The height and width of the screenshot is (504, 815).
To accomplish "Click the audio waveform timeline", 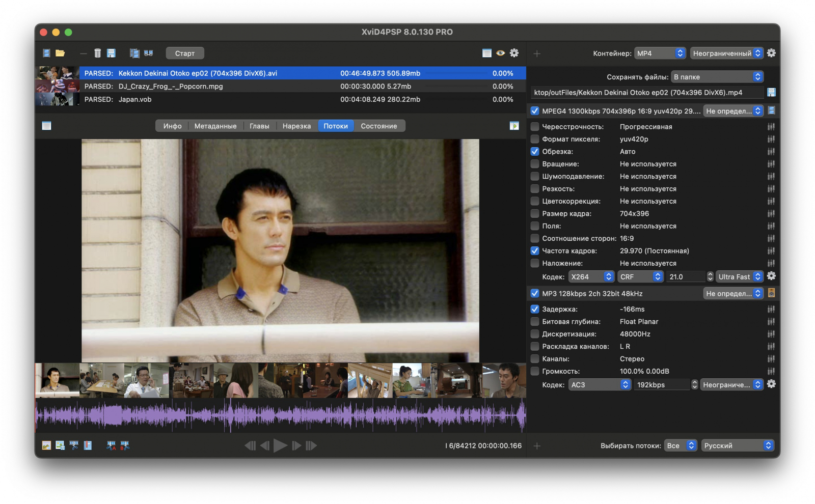I will click(x=280, y=415).
